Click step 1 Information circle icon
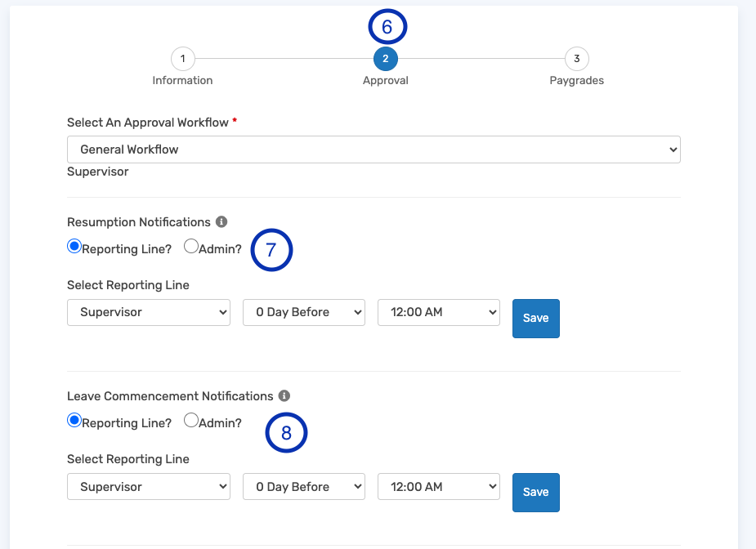This screenshot has width=756, height=549. click(x=182, y=59)
